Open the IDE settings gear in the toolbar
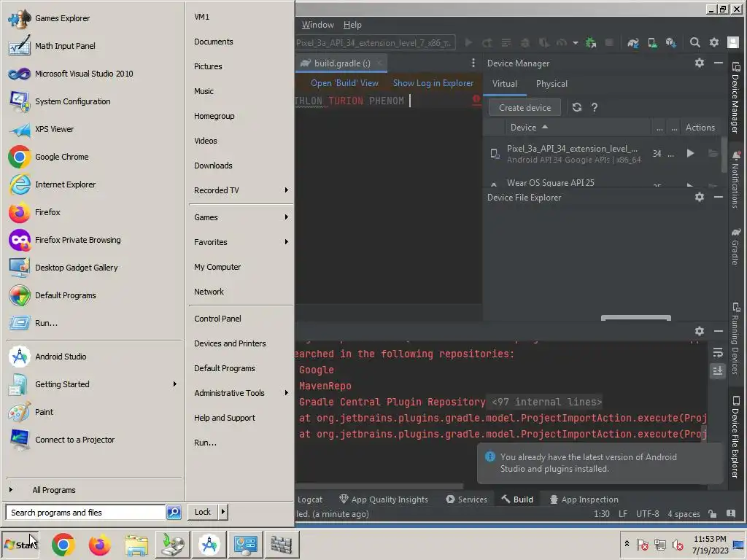747x560 pixels. pyautogui.click(x=714, y=43)
